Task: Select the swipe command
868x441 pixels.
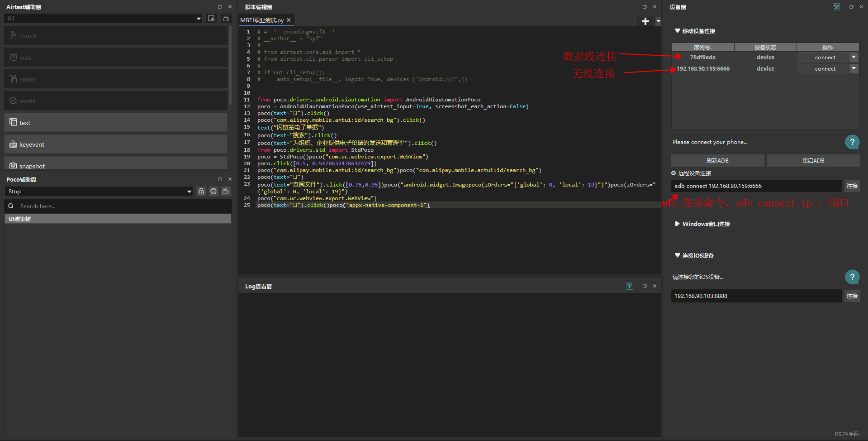Action: pyautogui.click(x=116, y=79)
